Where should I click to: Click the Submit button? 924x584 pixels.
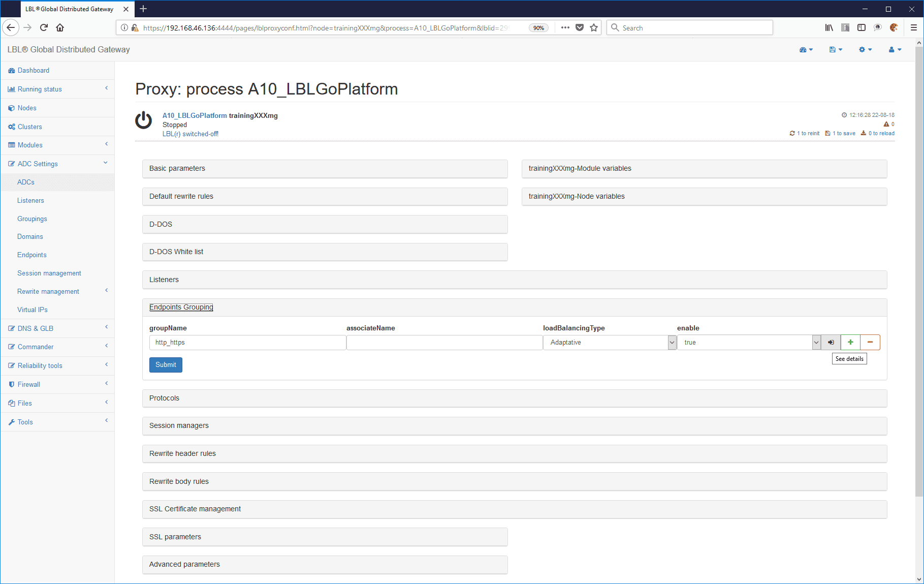point(166,365)
